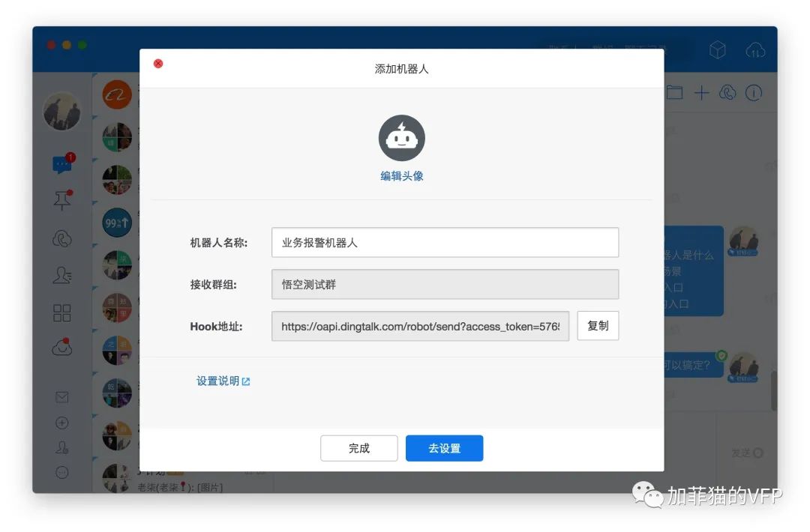Screen dimensions: 810x532
Task: Click the call icon in chat toolbar
Action: (x=727, y=93)
